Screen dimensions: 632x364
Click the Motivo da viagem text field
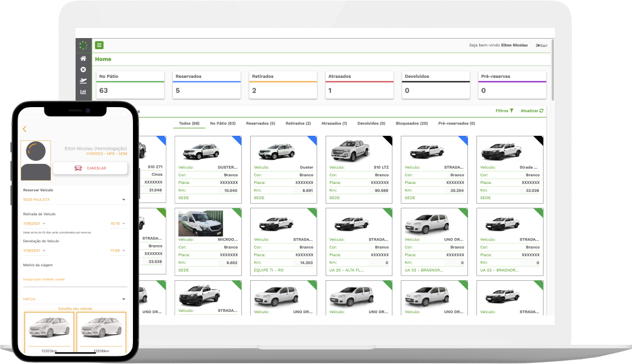74,280
